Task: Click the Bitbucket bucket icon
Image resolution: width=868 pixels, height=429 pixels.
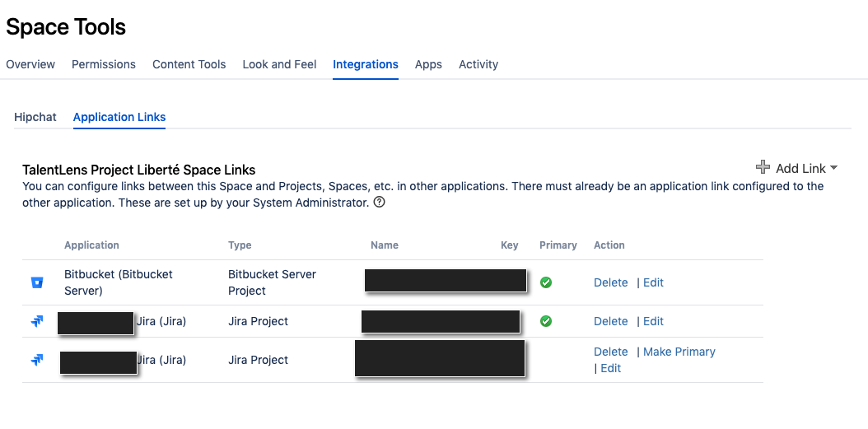Action: pyautogui.click(x=37, y=282)
